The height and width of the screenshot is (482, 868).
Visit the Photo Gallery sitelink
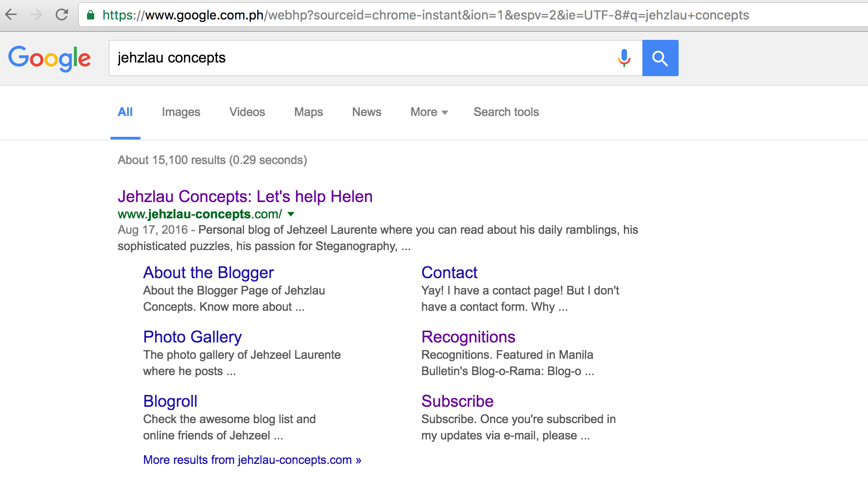tap(192, 337)
